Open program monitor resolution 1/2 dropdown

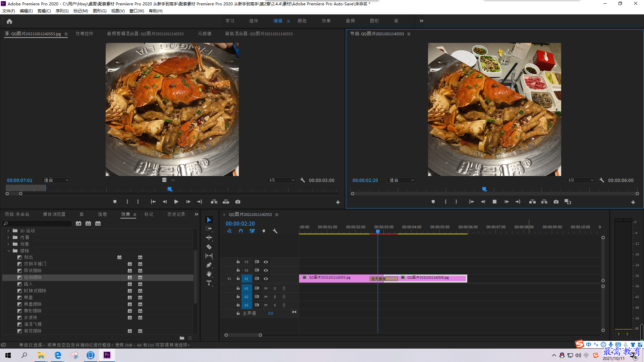tap(581, 180)
